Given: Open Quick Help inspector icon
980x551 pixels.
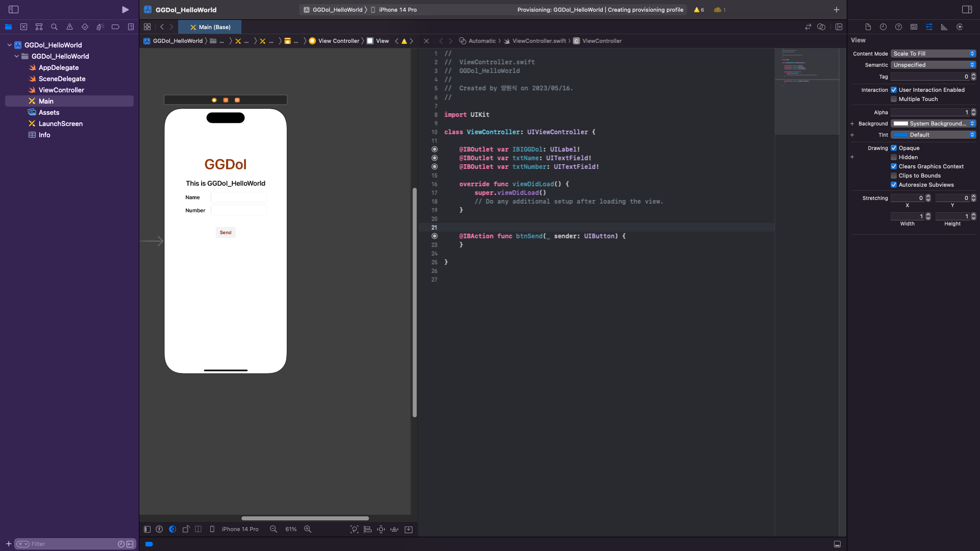Looking at the screenshot, I should 898,27.
